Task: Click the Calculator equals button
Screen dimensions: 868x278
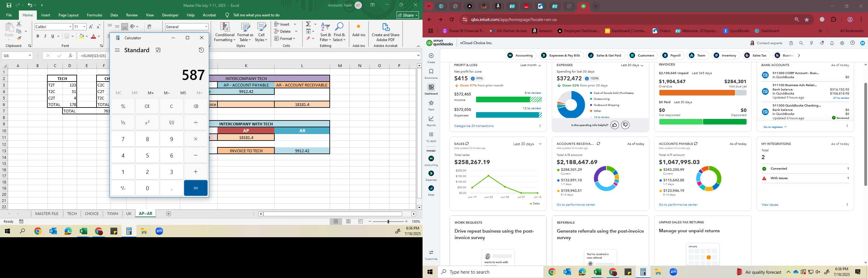Action: pyautogui.click(x=196, y=188)
